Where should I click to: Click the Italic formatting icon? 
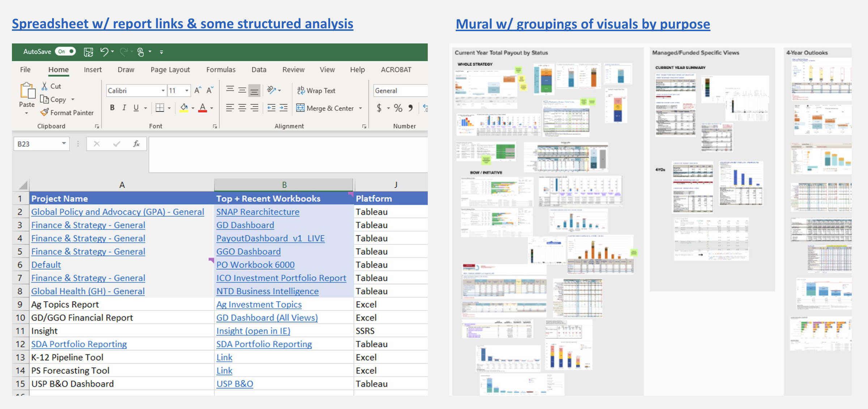pos(124,107)
